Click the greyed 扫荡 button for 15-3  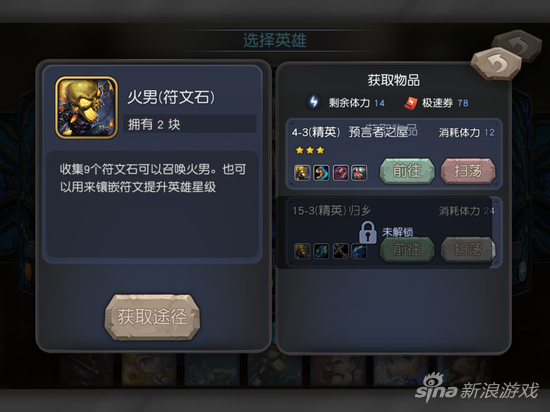click(468, 250)
